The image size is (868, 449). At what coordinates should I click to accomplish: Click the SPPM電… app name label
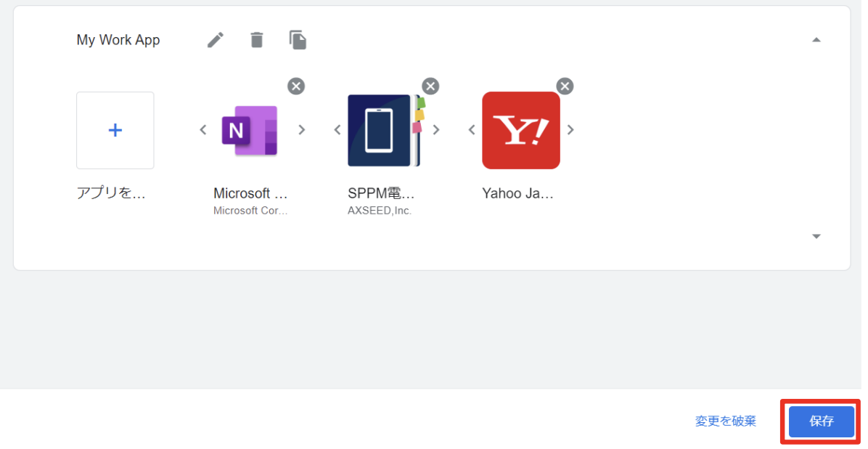click(x=382, y=193)
